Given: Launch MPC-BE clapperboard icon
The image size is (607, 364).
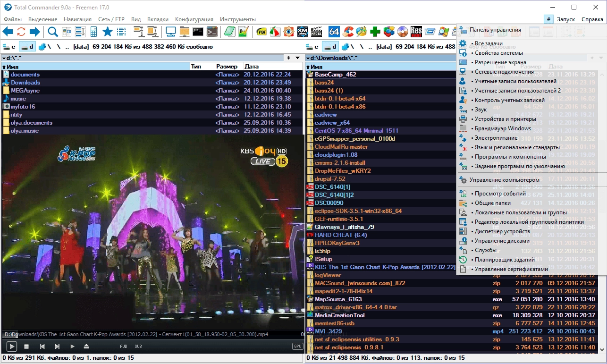Looking at the screenshot, I should (316, 32).
